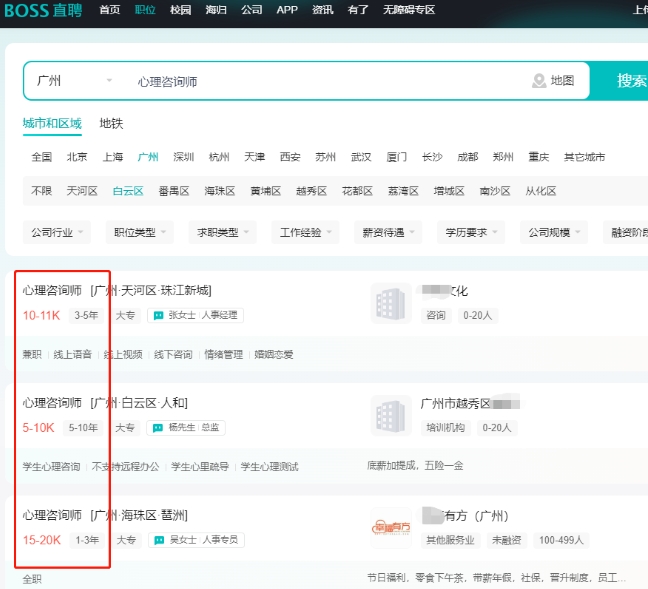Screen dimensions: 648x589
Task: Click chat icon next to 杨先生 recruiter
Action: click(x=158, y=427)
